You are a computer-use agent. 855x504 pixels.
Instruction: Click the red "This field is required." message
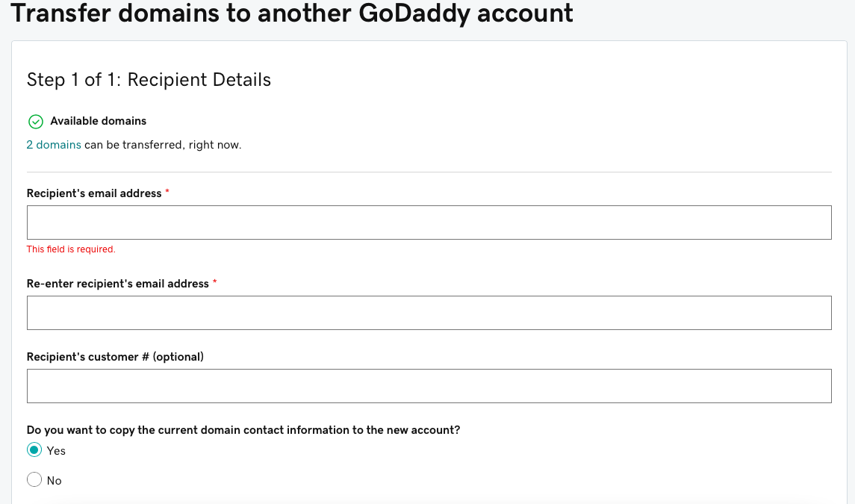[x=71, y=249]
